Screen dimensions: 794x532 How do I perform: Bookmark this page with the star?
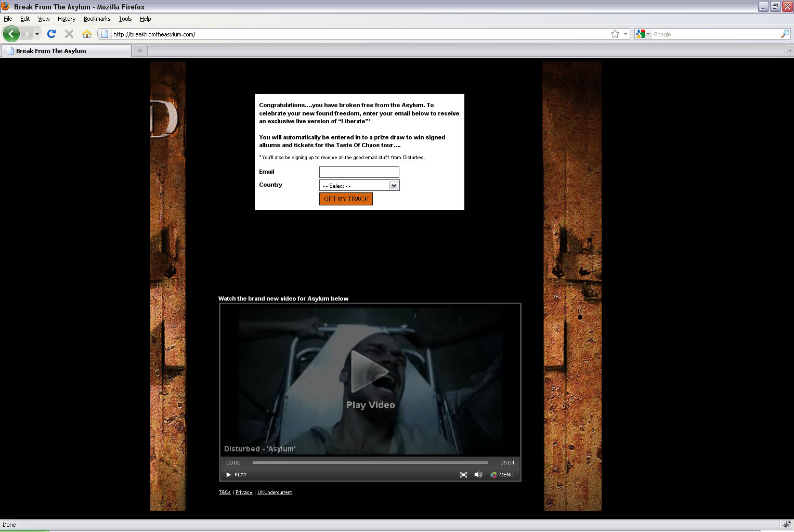click(615, 34)
